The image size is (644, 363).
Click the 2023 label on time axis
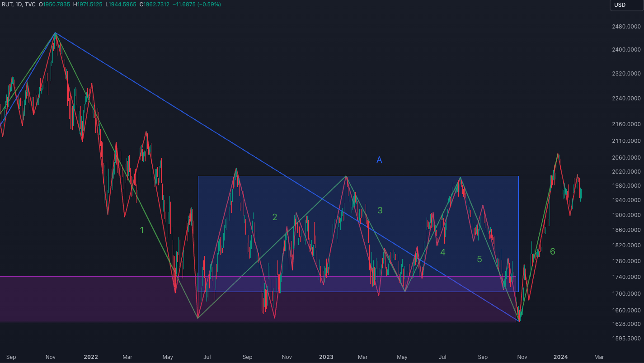click(x=326, y=357)
